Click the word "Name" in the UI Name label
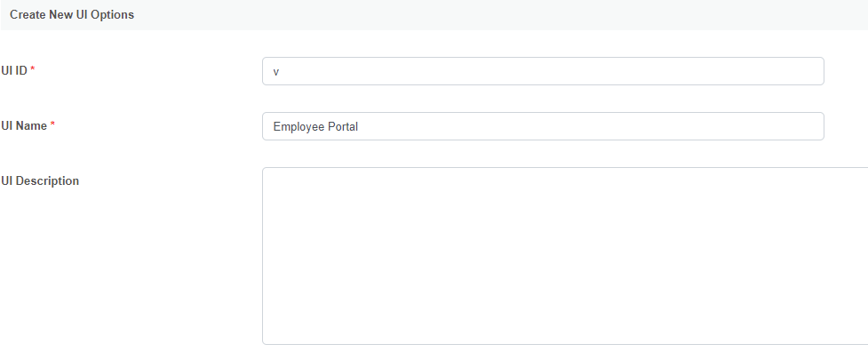This screenshot has width=868, height=360. pyautogui.click(x=31, y=126)
